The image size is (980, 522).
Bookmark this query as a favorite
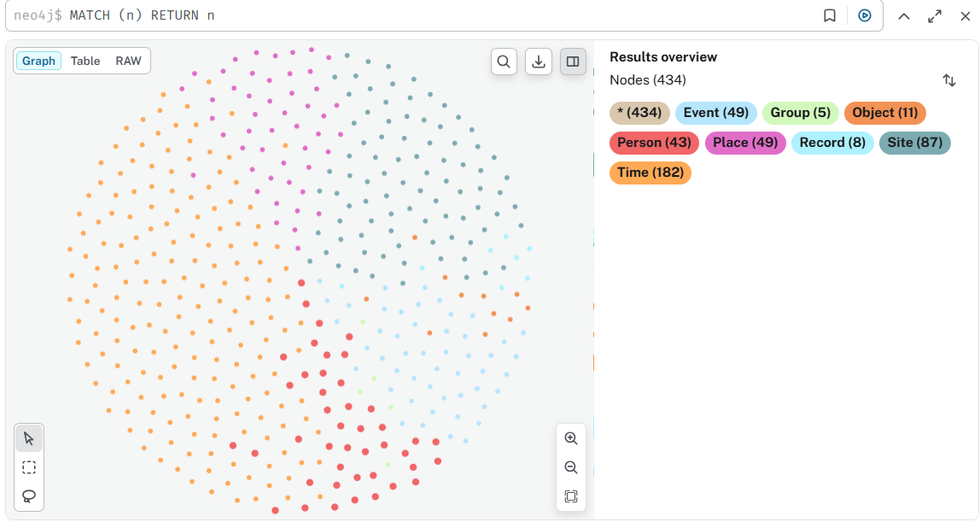point(830,15)
